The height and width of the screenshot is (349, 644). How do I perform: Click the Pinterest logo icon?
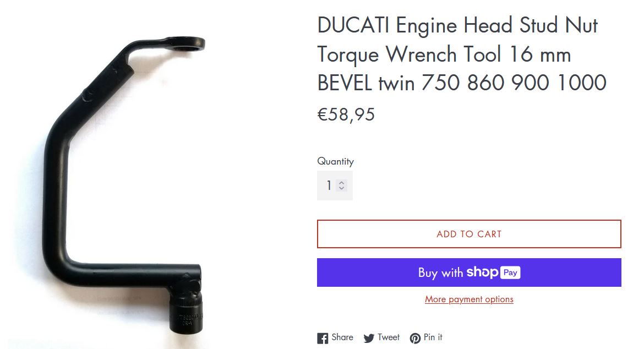click(x=415, y=338)
